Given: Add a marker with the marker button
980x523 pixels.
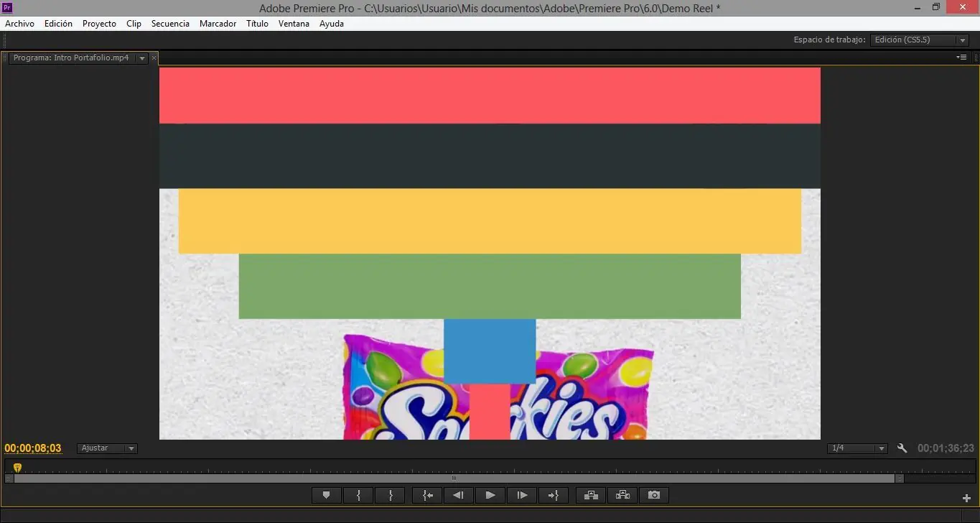Looking at the screenshot, I should [327, 495].
